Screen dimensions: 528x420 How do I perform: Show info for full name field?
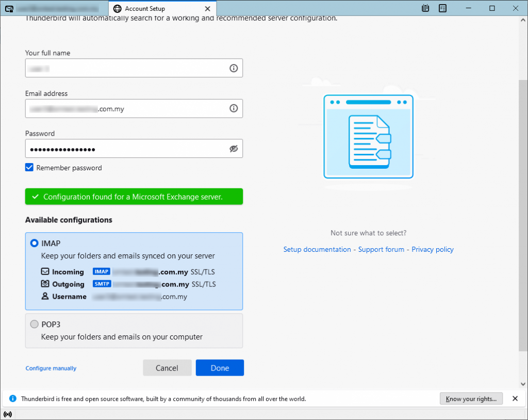click(x=234, y=68)
